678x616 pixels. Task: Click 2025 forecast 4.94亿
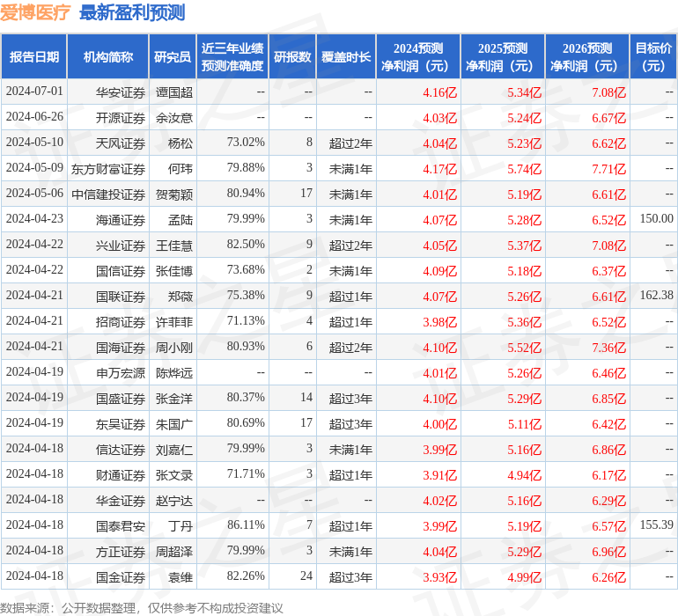525,475
